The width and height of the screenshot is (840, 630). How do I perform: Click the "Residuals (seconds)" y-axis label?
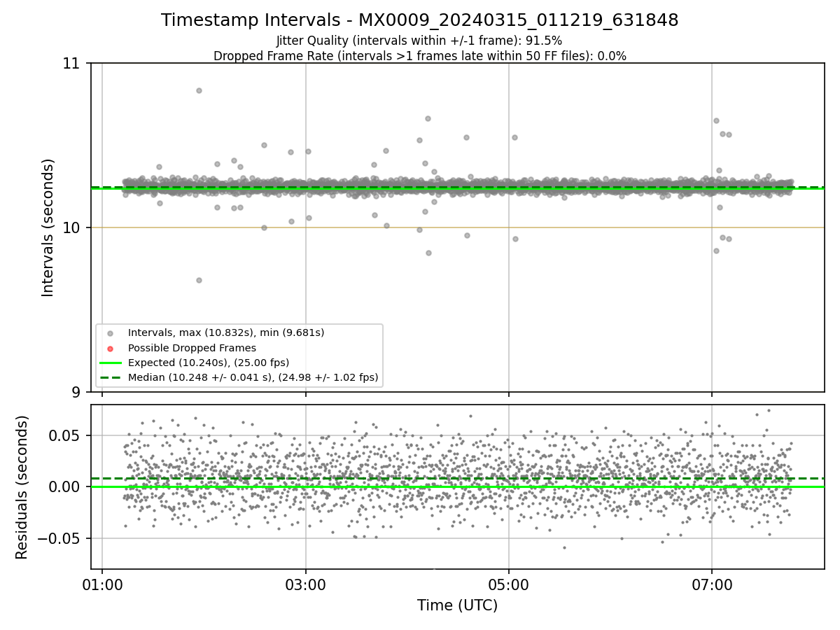22,487
